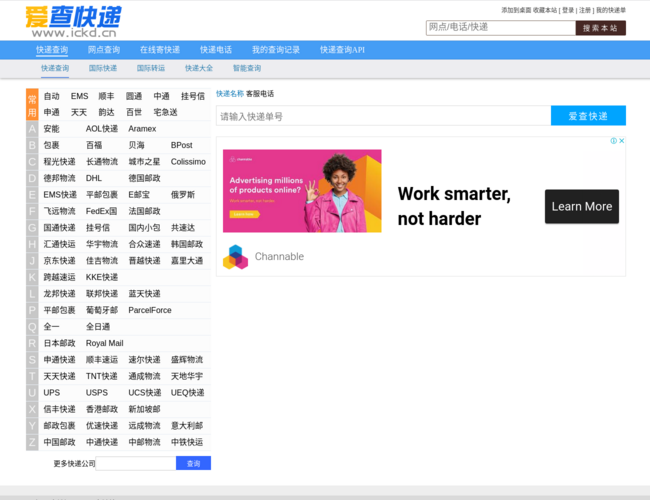The image size is (650, 500).
Task: Choose 香港邮政 courier
Action: click(102, 409)
